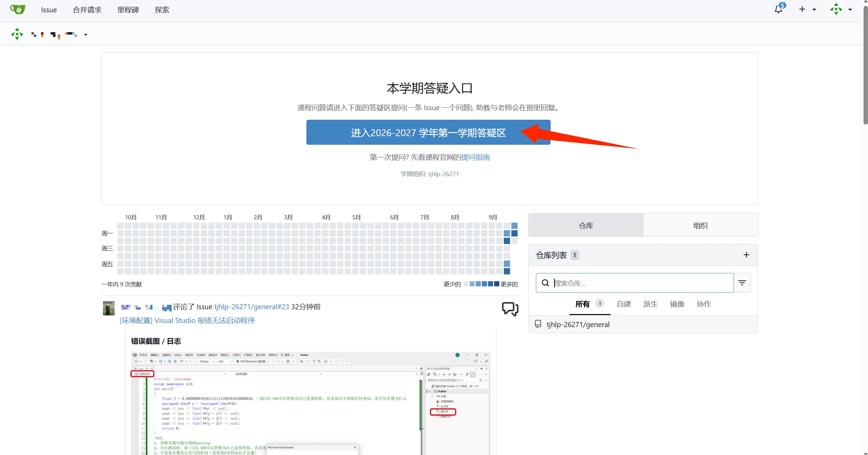Click the 仓库列表 count badge

575,255
